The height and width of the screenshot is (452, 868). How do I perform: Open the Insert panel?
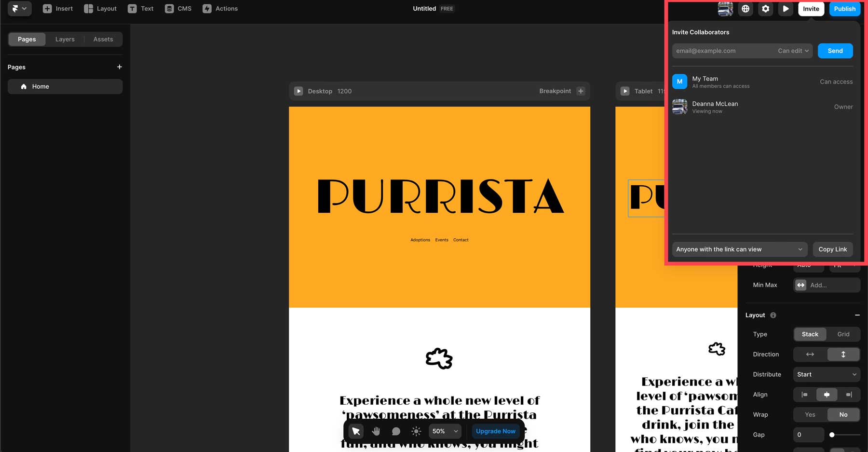coord(57,8)
